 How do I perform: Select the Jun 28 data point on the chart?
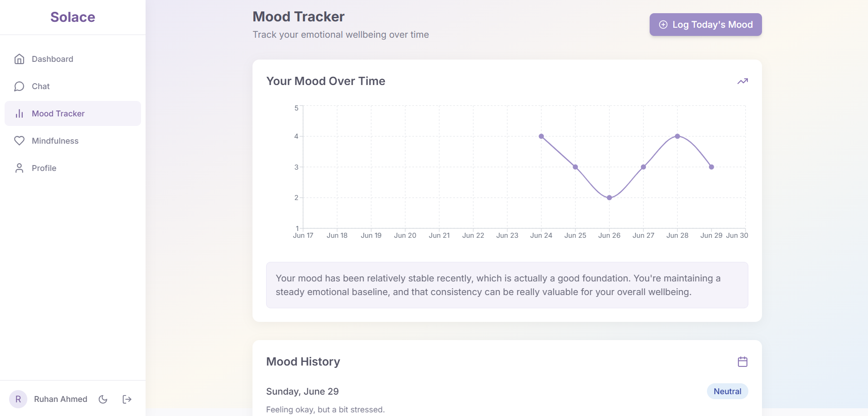pyautogui.click(x=677, y=136)
